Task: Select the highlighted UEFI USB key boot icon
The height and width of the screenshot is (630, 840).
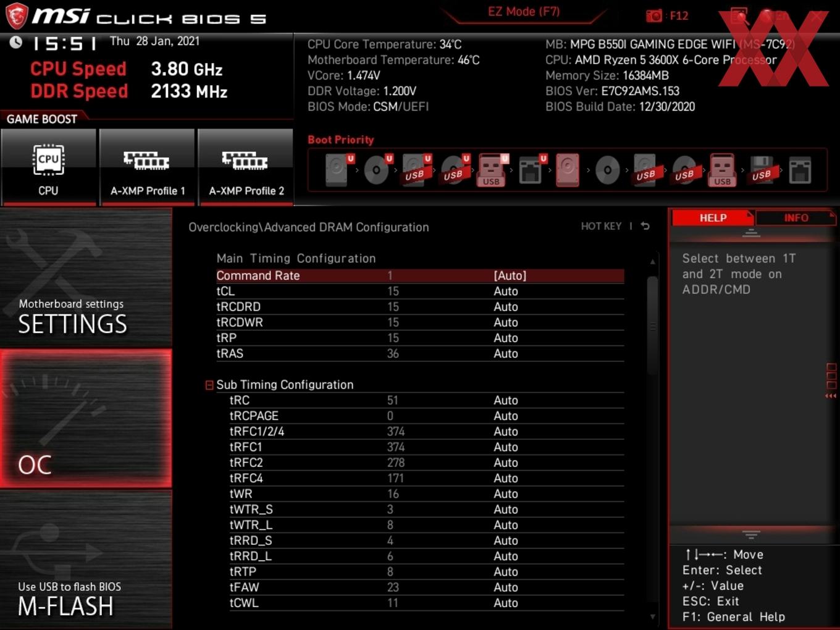Action: coord(492,170)
